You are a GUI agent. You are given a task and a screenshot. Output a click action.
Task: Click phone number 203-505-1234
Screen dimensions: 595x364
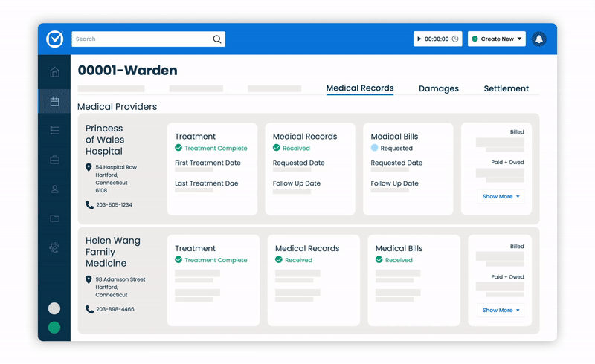114,205
